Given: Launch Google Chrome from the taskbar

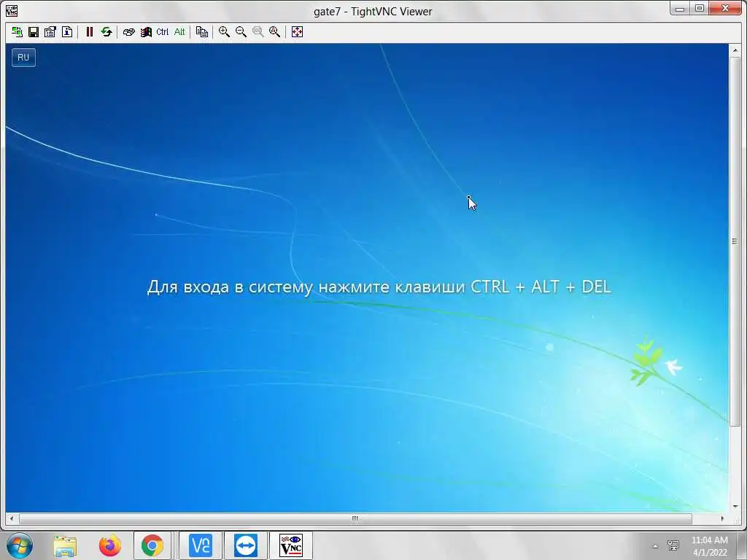Looking at the screenshot, I should tap(152, 545).
